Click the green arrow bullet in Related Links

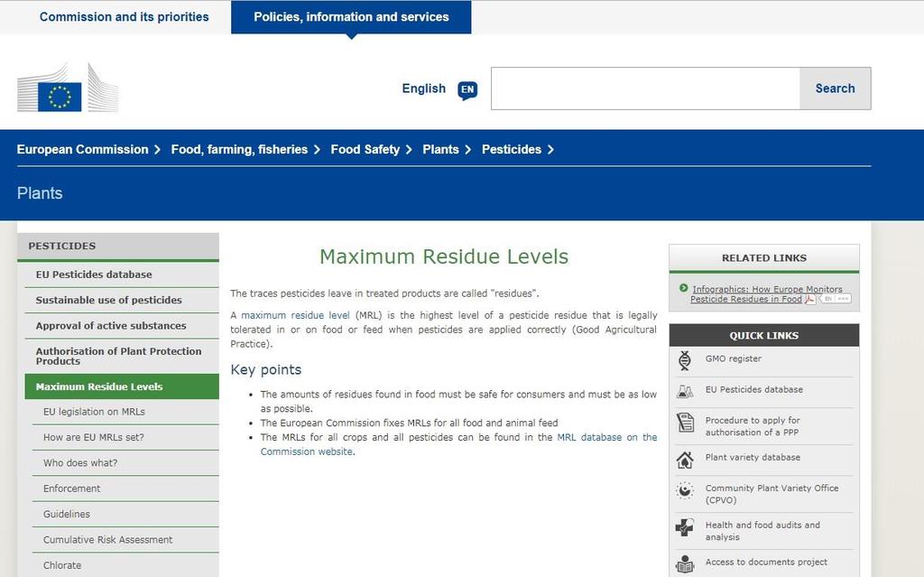coord(684,288)
